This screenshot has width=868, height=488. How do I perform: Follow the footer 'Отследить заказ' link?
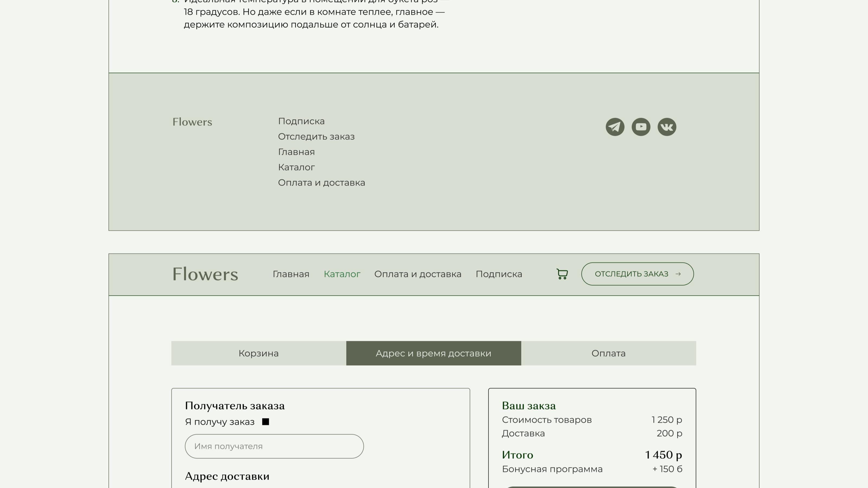point(316,137)
